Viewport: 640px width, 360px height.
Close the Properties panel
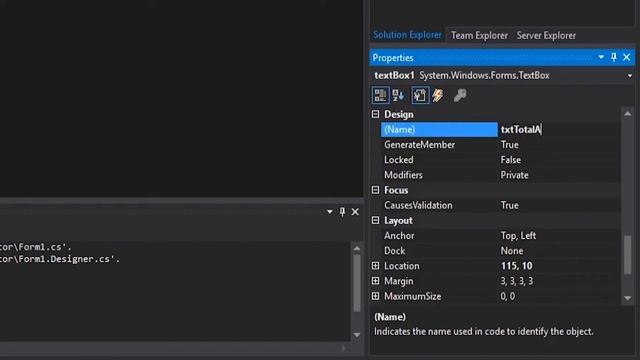[627, 57]
